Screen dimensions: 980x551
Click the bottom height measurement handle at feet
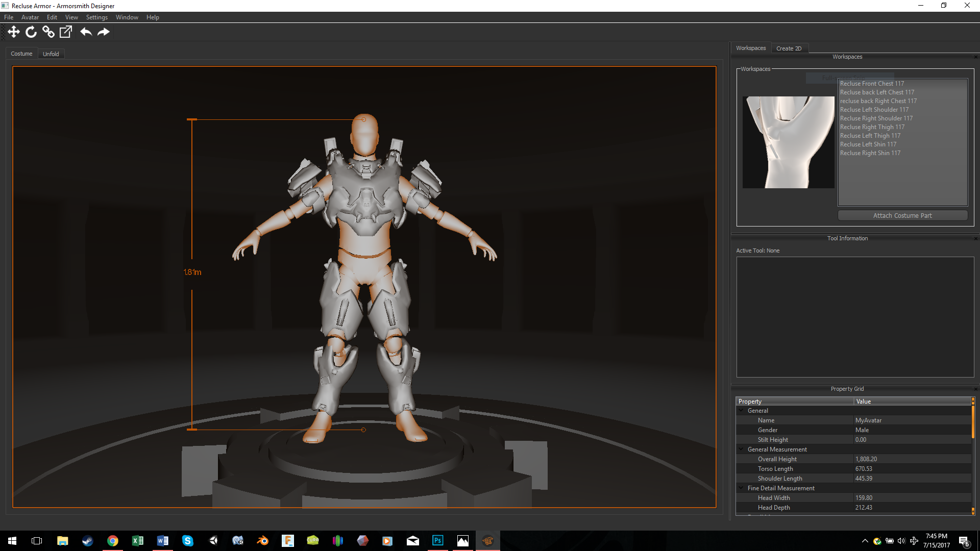363,430
